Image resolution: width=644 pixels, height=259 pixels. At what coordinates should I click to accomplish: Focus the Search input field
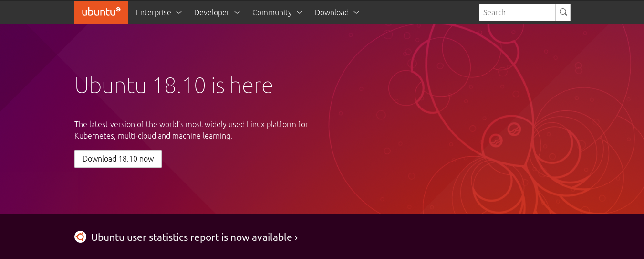(x=517, y=12)
